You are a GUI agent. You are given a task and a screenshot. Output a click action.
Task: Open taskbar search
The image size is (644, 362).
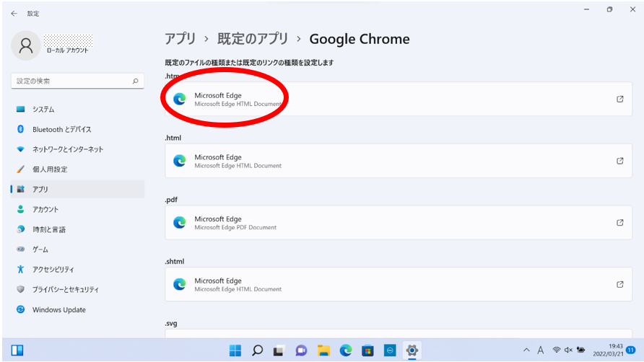[x=258, y=350]
